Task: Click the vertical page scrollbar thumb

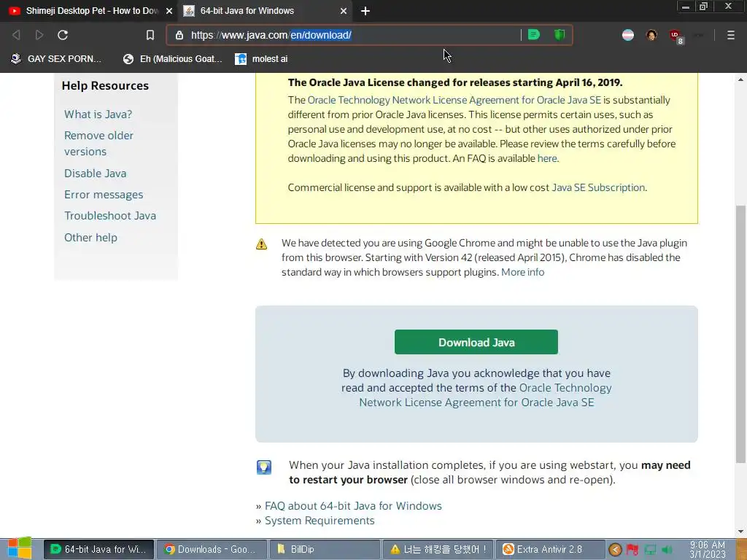Action: coord(740,333)
